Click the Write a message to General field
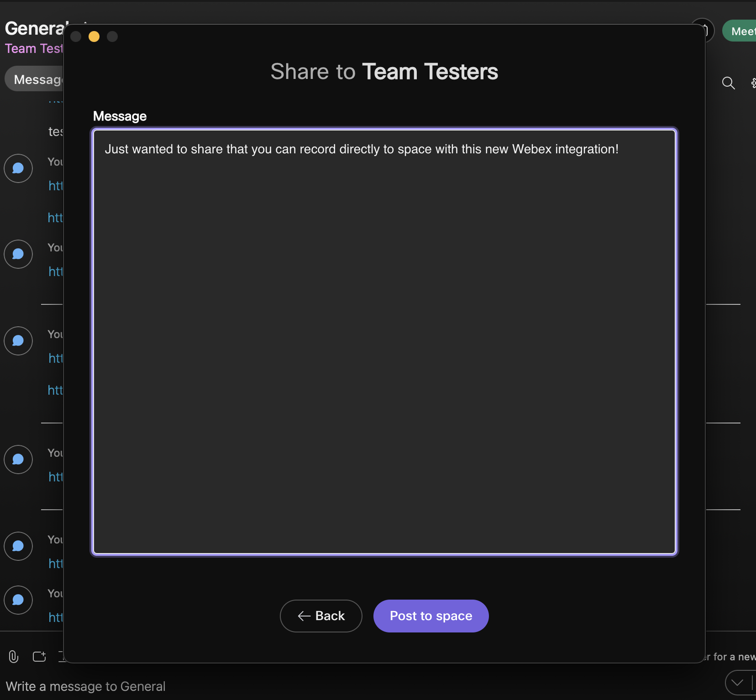The height and width of the screenshot is (700, 756). point(85,686)
